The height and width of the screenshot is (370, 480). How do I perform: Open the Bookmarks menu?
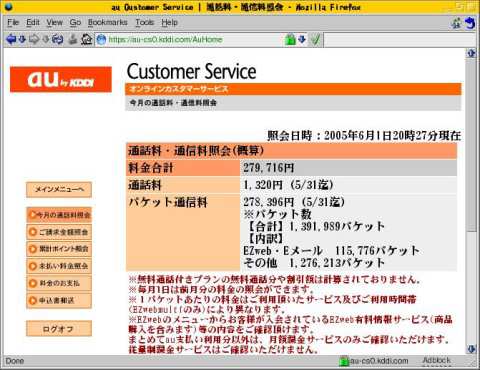coord(108,23)
